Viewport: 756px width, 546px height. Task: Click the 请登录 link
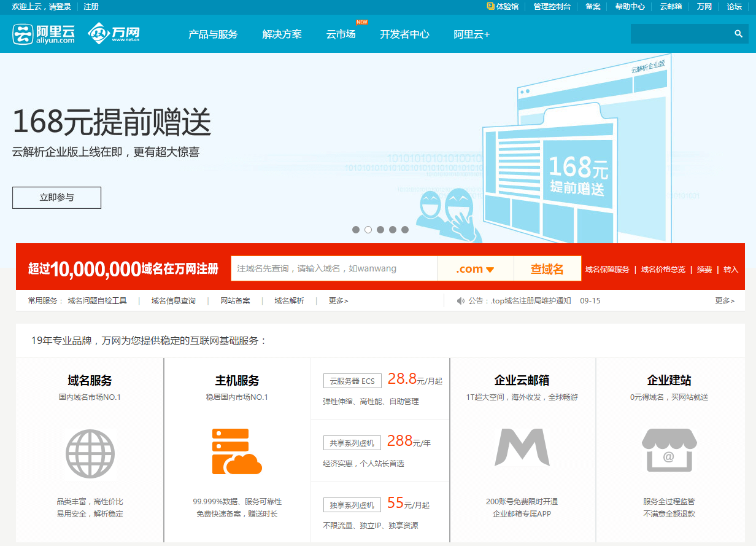click(x=59, y=7)
